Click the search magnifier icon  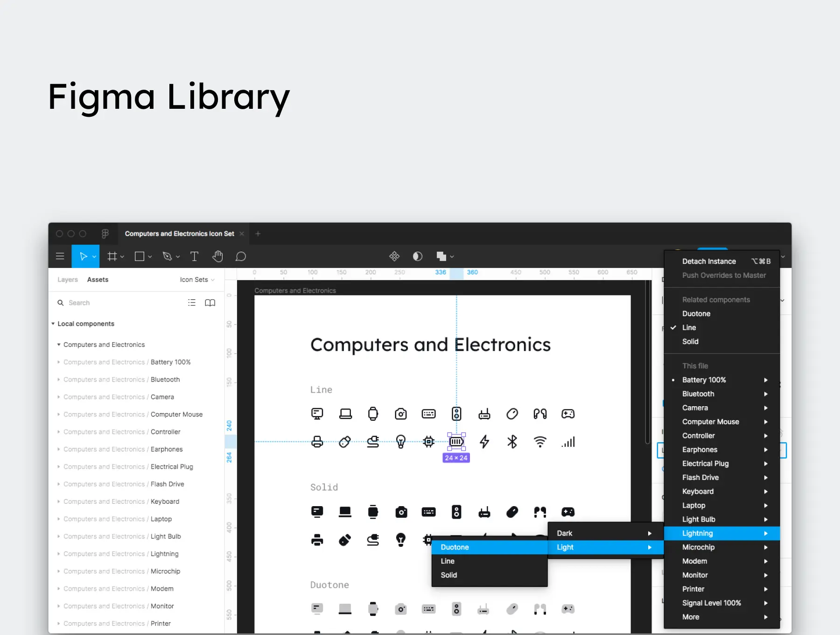click(61, 303)
